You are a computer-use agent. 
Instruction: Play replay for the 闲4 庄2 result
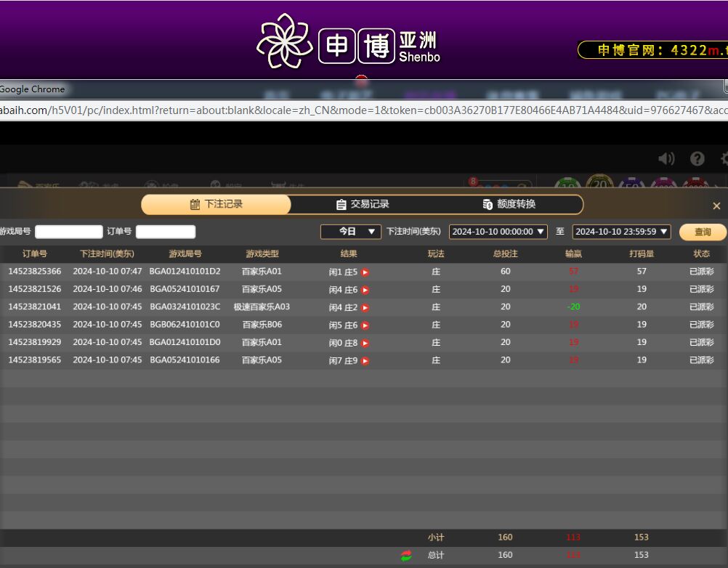(365, 308)
